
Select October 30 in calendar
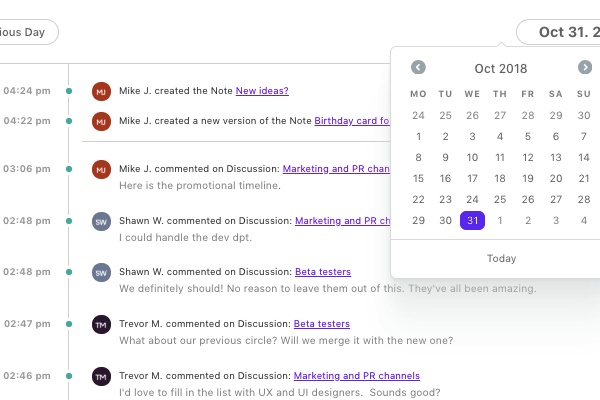(x=445, y=220)
